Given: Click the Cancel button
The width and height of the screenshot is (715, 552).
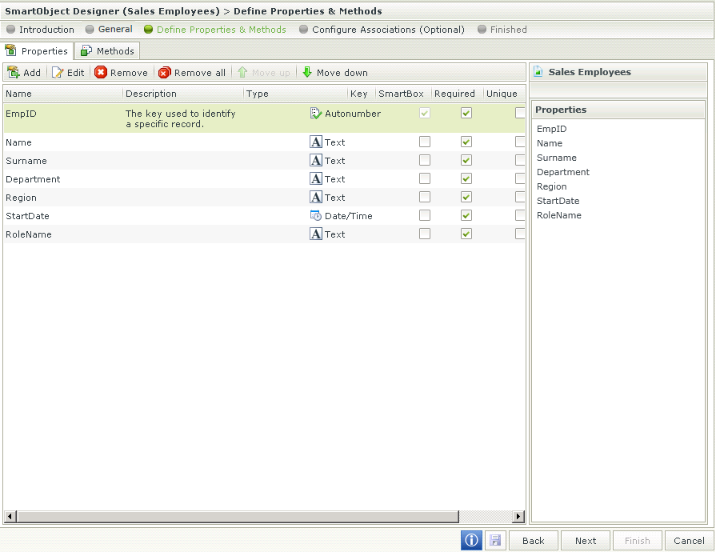Looking at the screenshot, I should point(689,541).
